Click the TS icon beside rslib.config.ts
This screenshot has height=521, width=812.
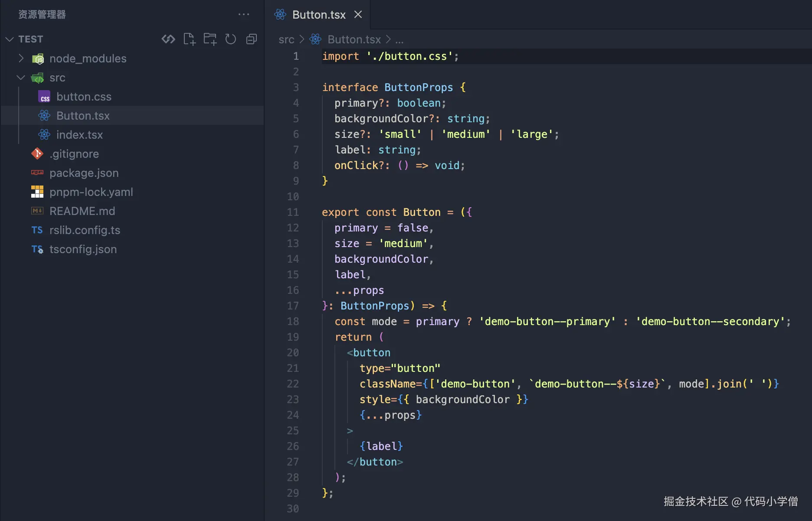(37, 230)
